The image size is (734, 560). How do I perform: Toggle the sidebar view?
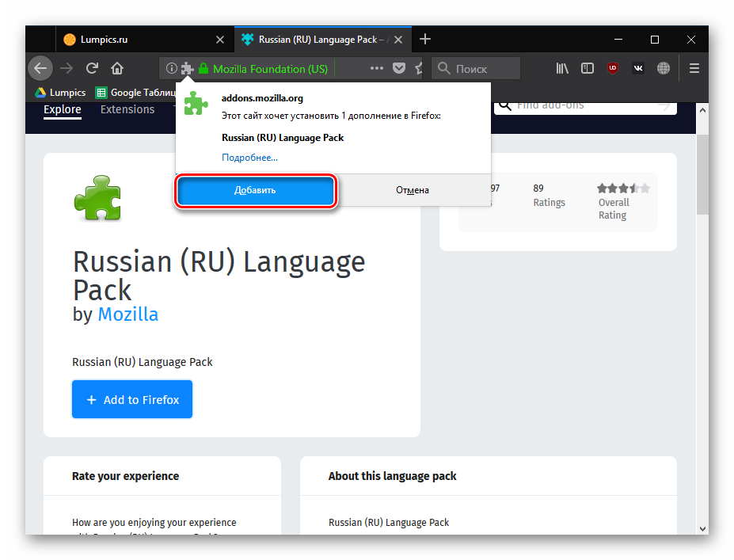588,69
